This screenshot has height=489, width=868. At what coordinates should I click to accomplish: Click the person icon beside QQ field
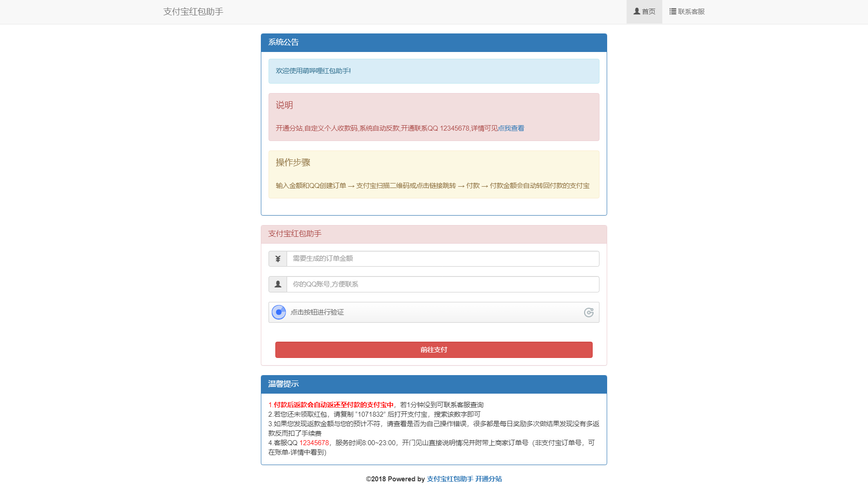point(278,284)
